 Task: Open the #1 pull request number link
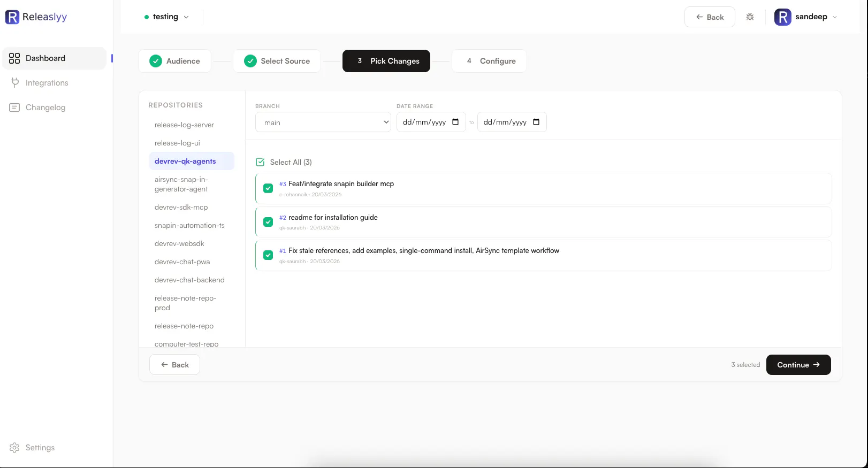click(283, 251)
